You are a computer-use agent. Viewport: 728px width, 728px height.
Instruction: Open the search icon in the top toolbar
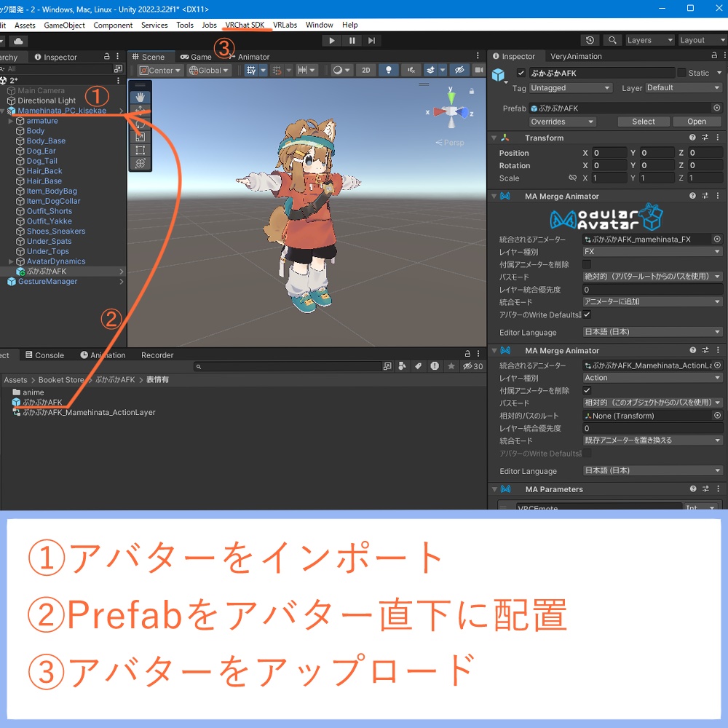click(x=612, y=40)
